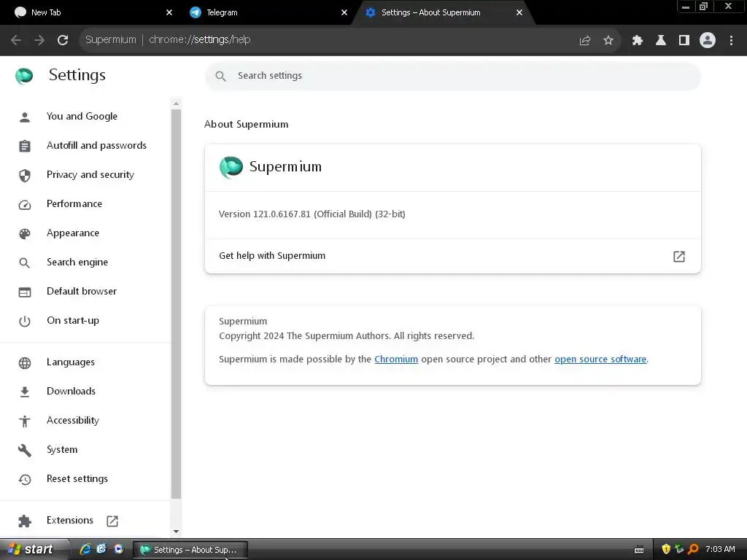Click the address bar URL

pos(200,39)
